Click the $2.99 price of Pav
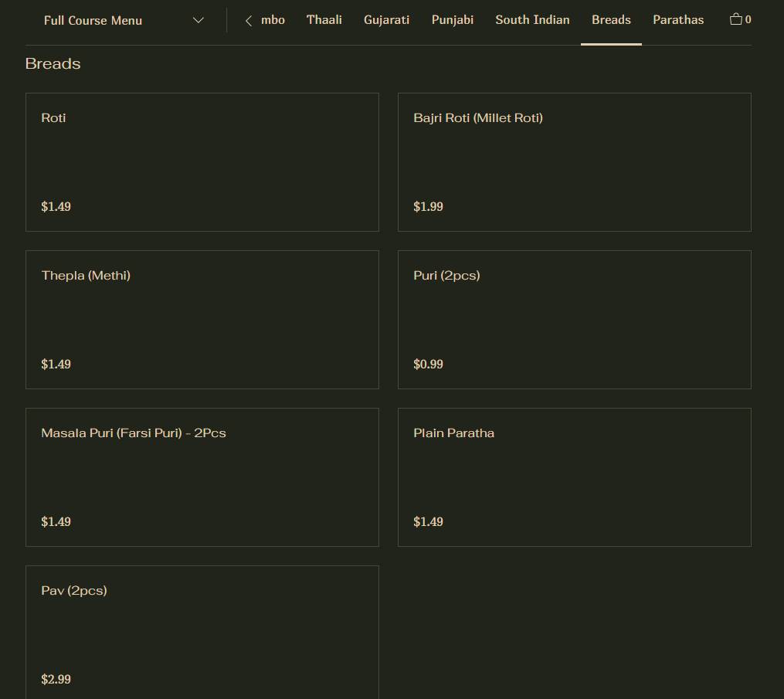Image resolution: width=784 pixels, height=699 pixels. point(56,679)
